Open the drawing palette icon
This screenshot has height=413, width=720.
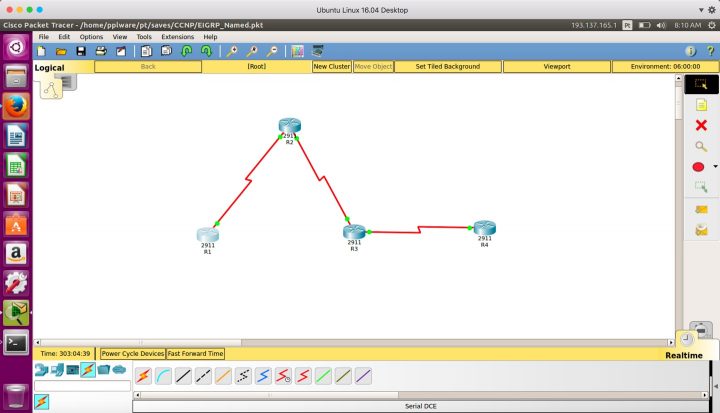pyautogui.click(x=297, y=51)
